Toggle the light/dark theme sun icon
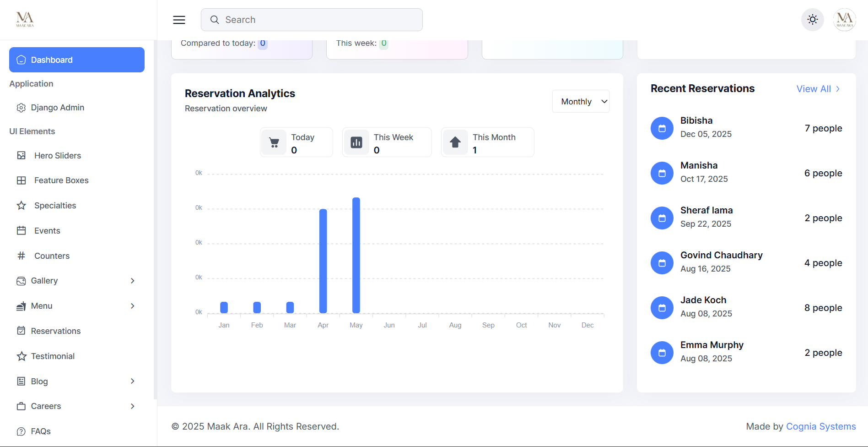Image resolution: width=868 pixels, height=447 pixels. [812, 19]
